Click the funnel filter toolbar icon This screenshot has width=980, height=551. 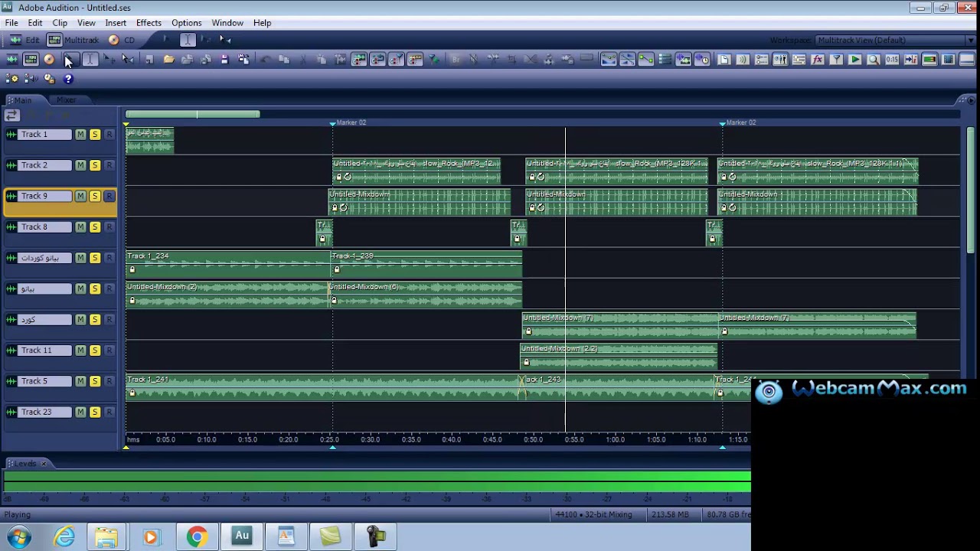click(836, 60)
